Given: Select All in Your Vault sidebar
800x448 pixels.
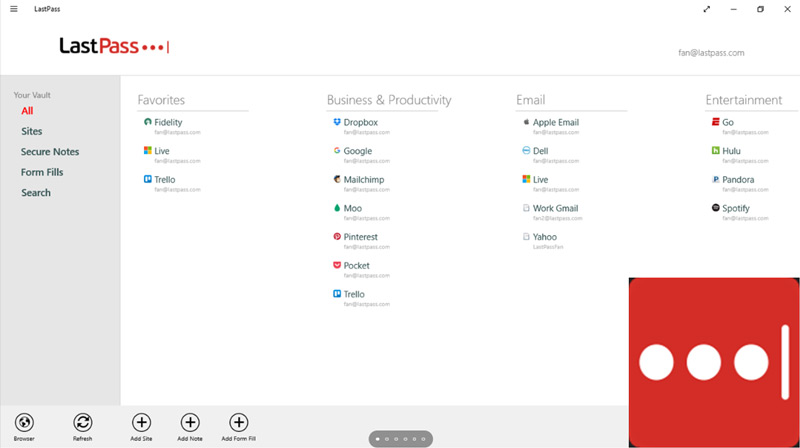Looking at the screenshot, I should (x=27, y=111).
